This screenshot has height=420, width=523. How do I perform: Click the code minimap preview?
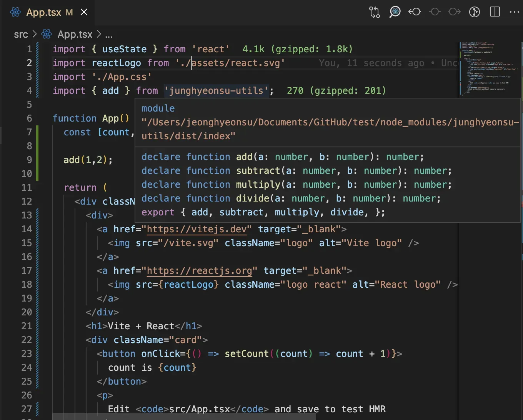pyautogui.click(x=488, y=69)
